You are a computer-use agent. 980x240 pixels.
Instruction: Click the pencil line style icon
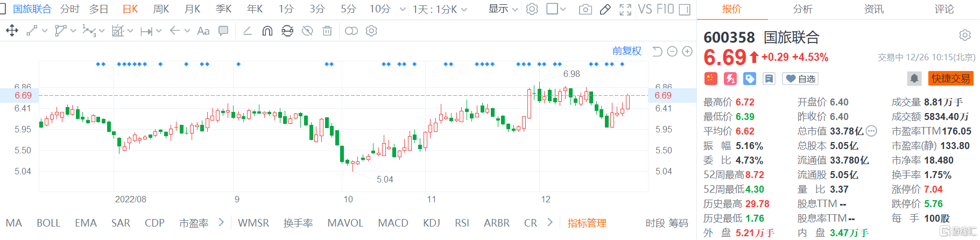tap(247, 31)
